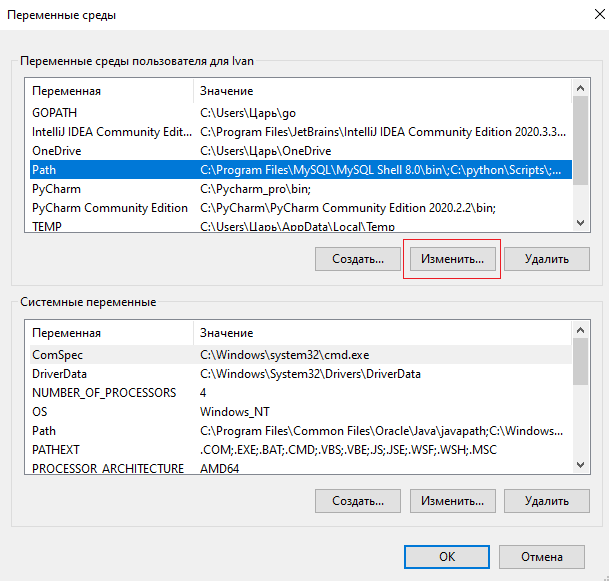The height and width of the screenshot is (581, 609).
Task: Select the PATHEXT system variable
Action: tap(301, 450)
